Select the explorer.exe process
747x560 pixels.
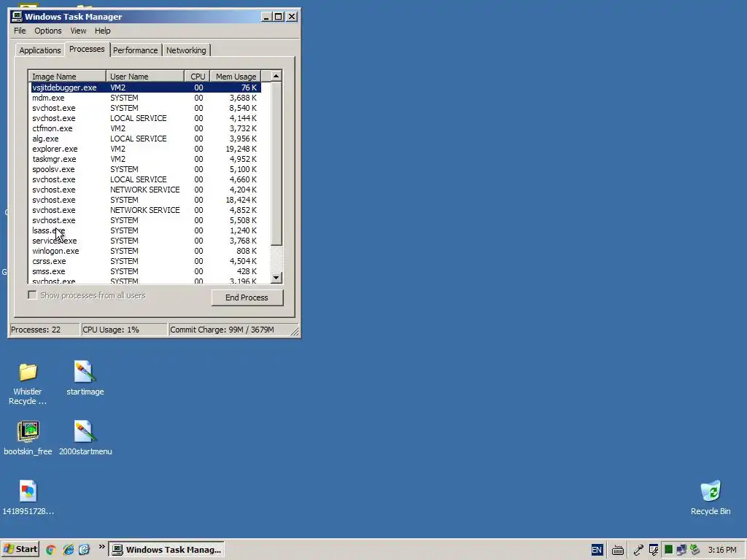[x=145, y=149]
